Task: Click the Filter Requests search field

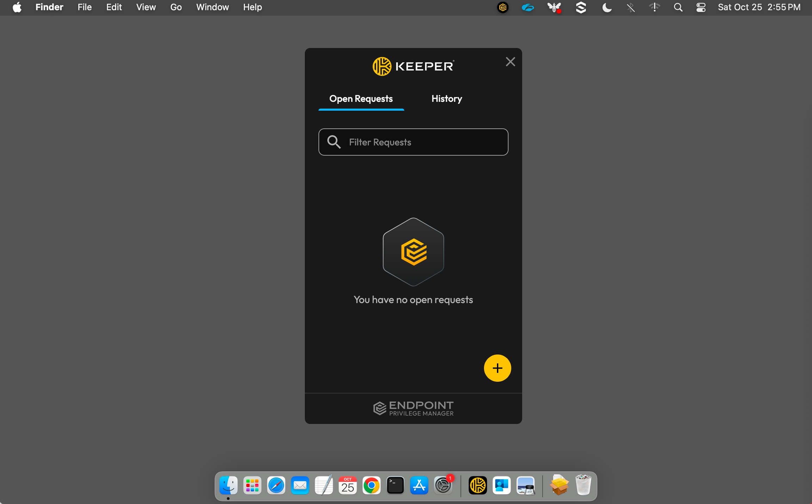Action: [x=413, y=142]
